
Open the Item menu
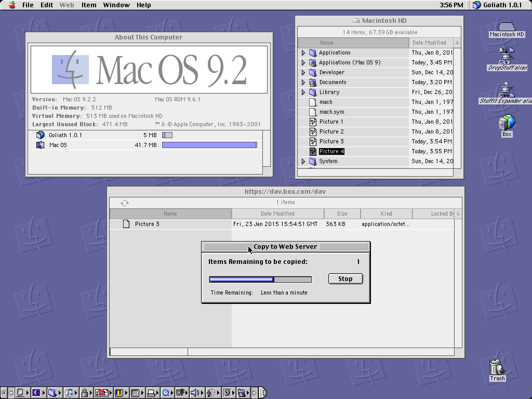coord(88,5)
